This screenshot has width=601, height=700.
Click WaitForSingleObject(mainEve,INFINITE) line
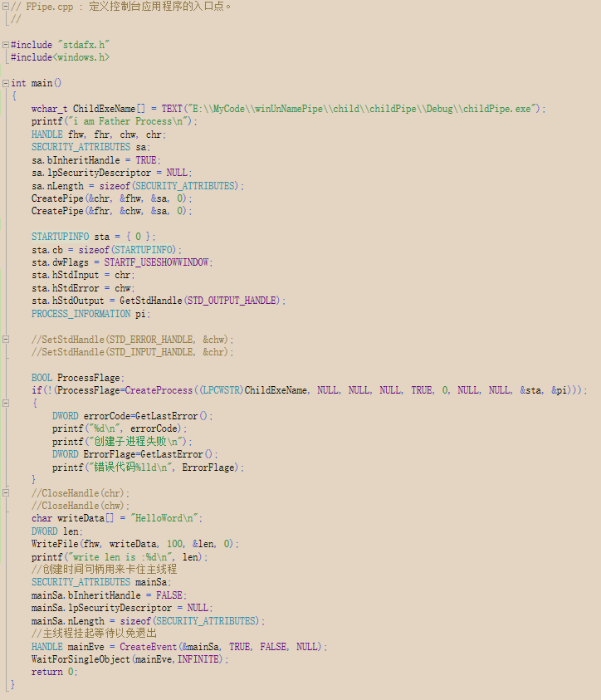129,659
